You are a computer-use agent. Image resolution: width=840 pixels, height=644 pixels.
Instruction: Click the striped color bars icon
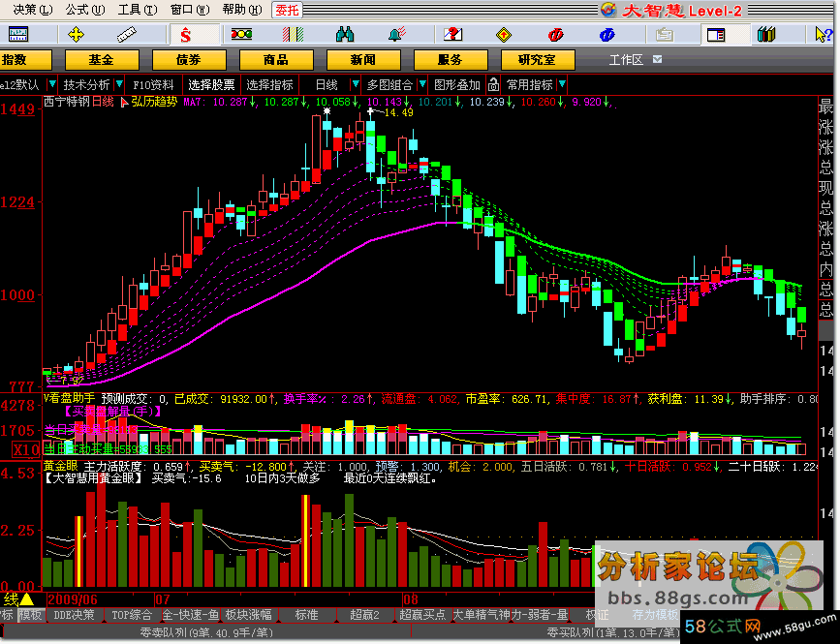coord(293,35)
